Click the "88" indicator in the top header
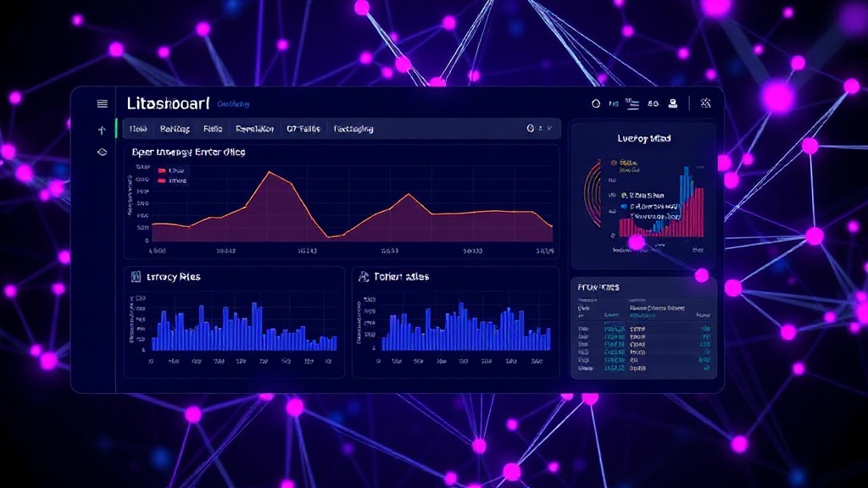The height and width of the screenshot is (488, 868). click(654, 103)
